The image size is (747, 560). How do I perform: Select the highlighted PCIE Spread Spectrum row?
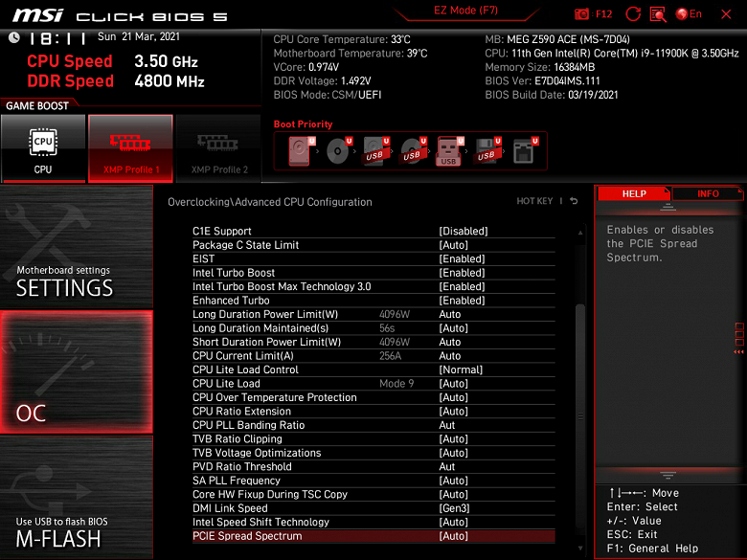tap(373, 536)
